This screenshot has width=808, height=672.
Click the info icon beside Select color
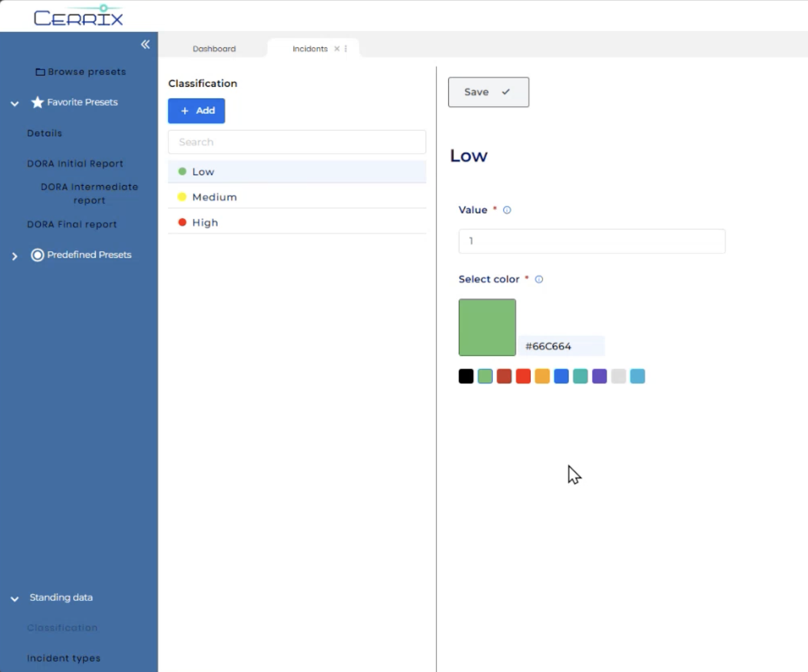539,280
